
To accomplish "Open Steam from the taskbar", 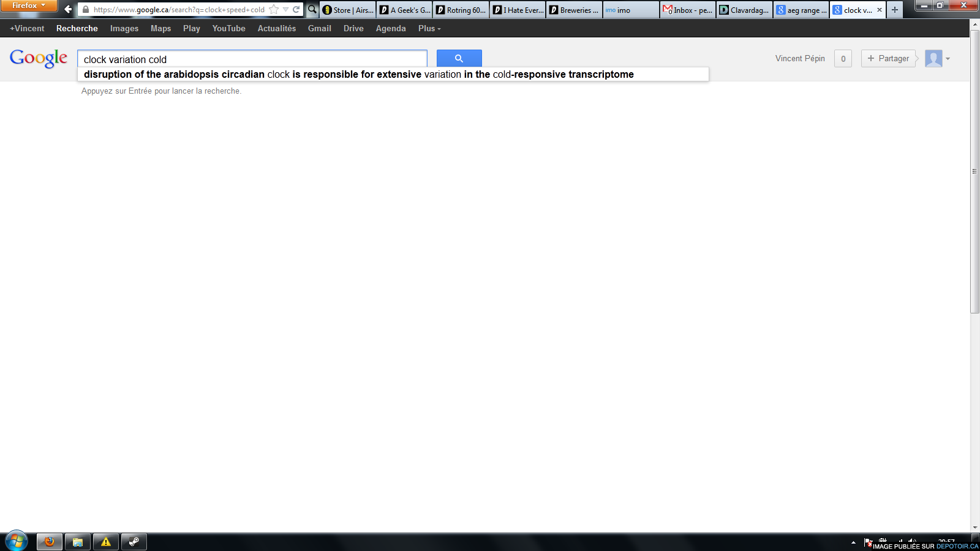I will (x=134, y=542).
